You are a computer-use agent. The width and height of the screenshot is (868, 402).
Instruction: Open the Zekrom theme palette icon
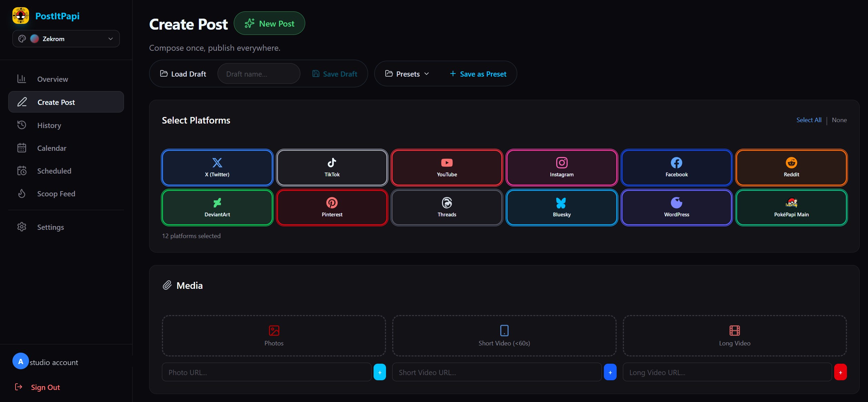[x=22, y=39]
